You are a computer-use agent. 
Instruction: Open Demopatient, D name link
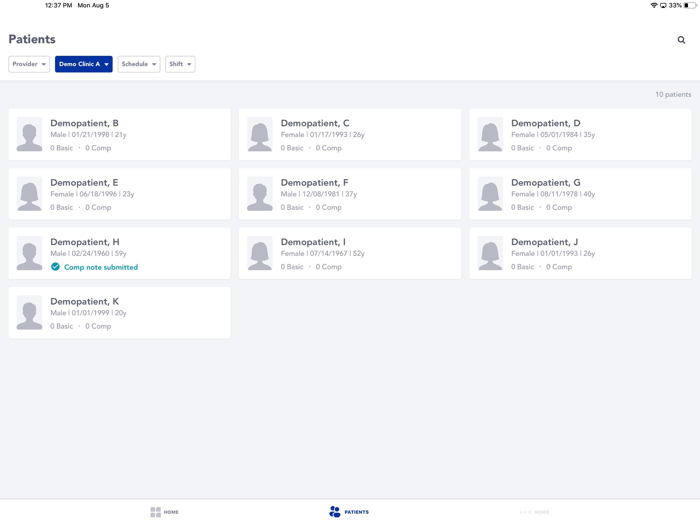(x=546, y=123)
